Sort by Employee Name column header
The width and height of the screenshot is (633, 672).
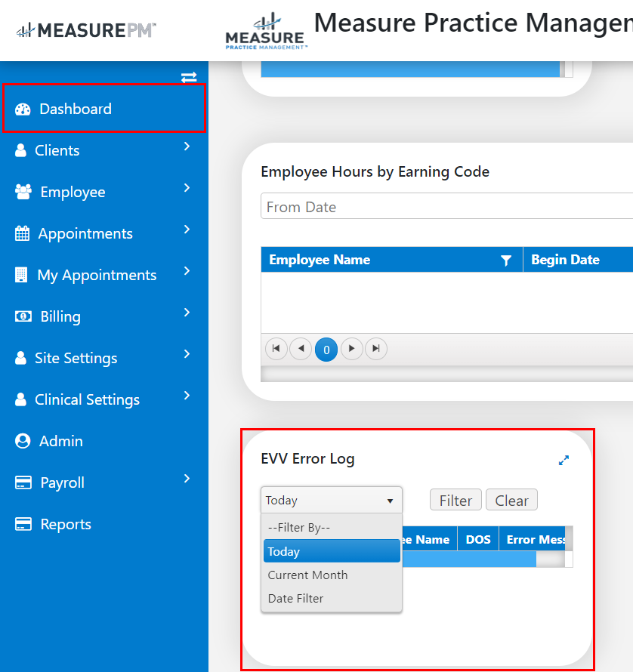coord(320,260)
